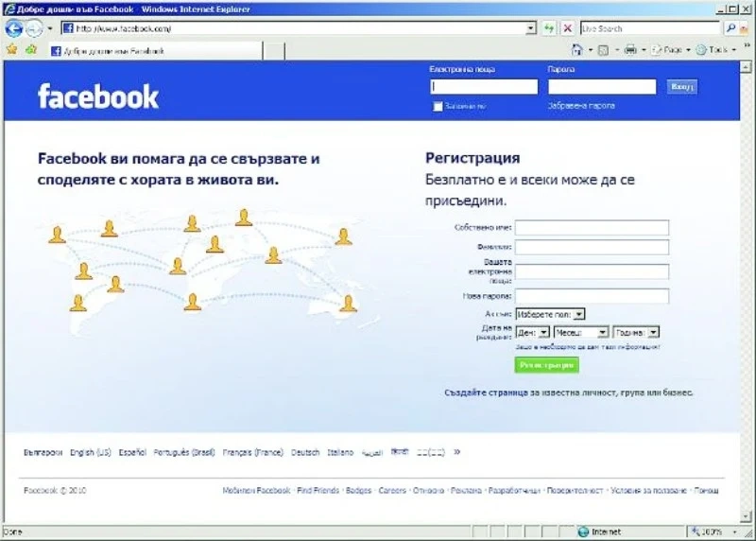Open the Page menu in command bar

[x=671, y=50]
